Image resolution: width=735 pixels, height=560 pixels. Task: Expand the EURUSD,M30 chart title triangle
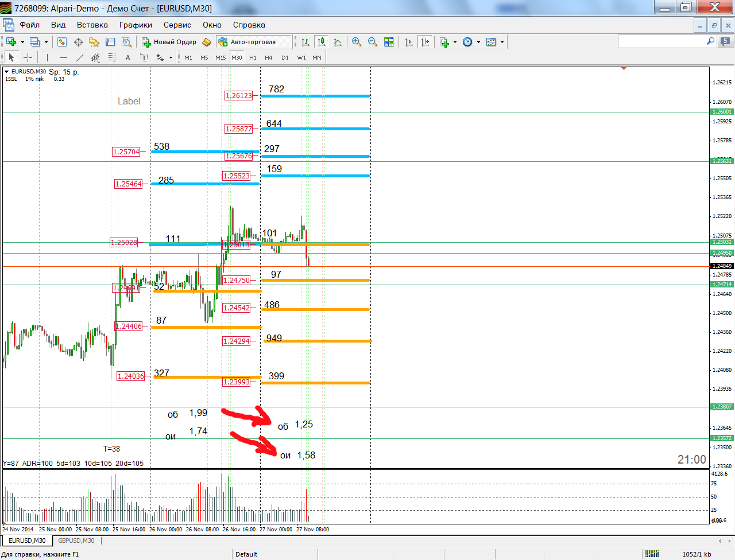(x=6, y=72)
